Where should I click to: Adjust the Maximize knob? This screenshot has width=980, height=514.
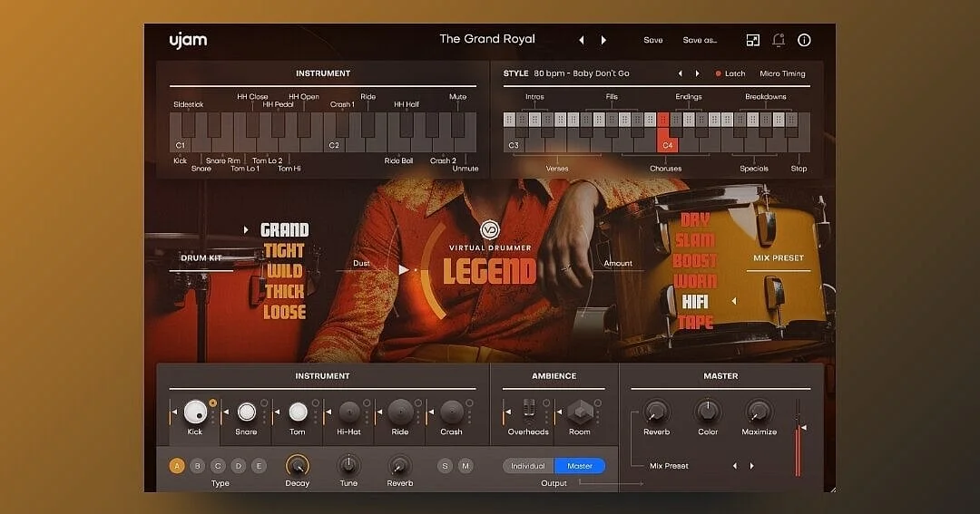pos(759,412)
